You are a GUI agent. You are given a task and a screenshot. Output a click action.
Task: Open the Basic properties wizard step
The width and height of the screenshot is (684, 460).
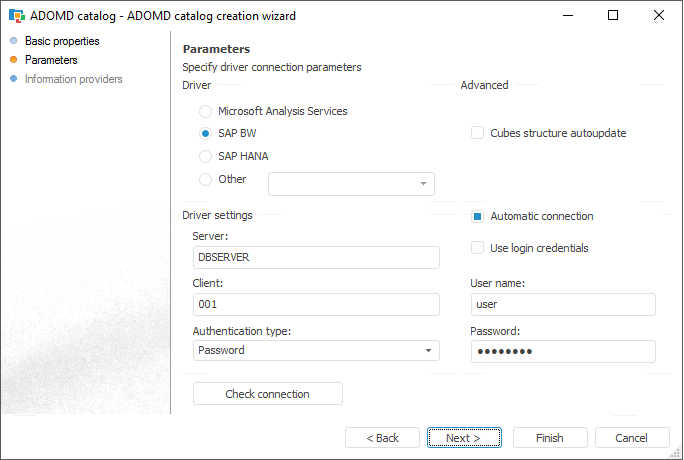pyautogui.click(x=62, y=42)
